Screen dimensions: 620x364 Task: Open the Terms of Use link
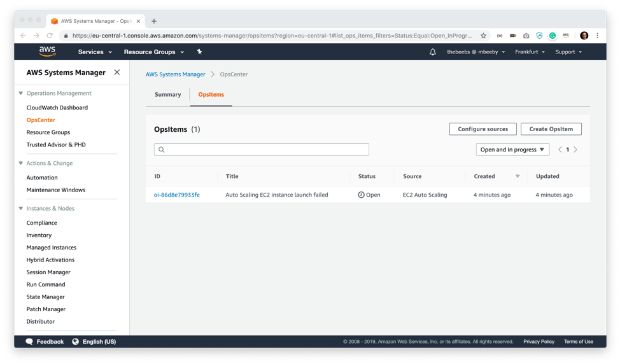click(x=579, y=342)
